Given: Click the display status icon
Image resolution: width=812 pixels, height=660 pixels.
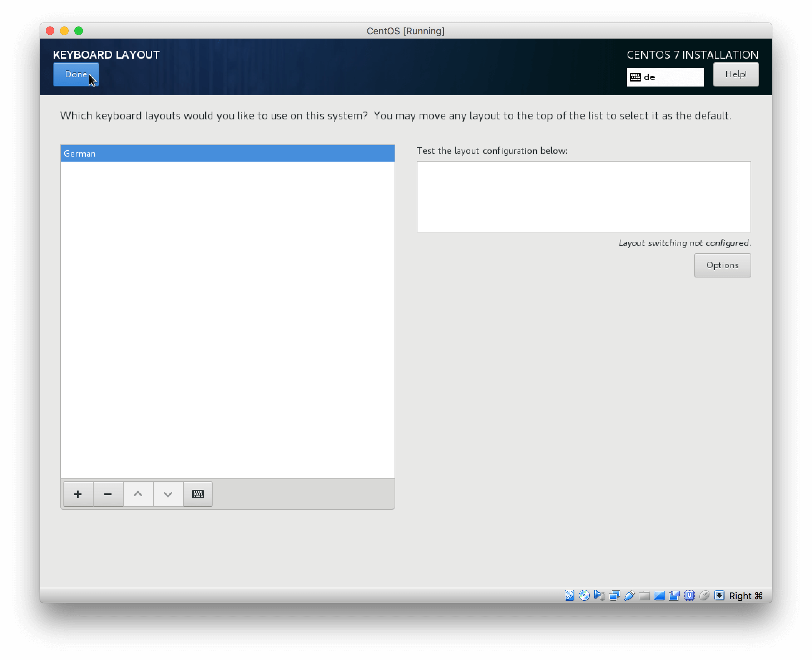Looking at the screenshot, I should click(659, 595).
